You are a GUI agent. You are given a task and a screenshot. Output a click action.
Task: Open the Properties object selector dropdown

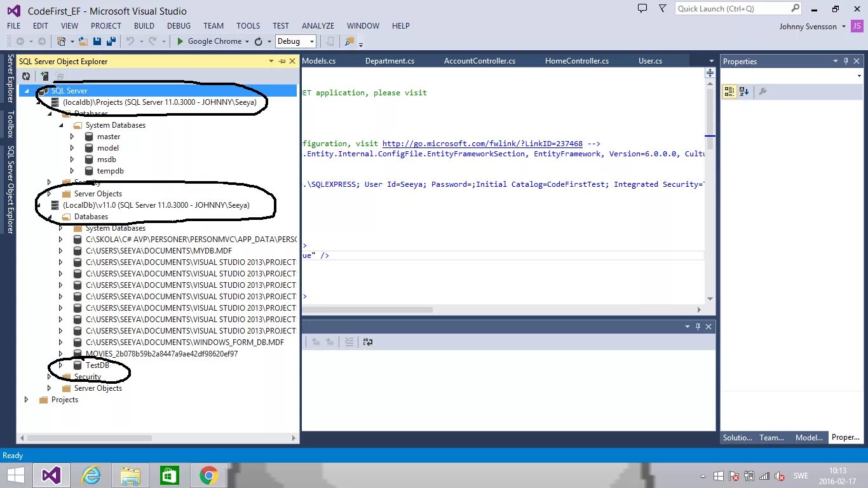[859, 76]
